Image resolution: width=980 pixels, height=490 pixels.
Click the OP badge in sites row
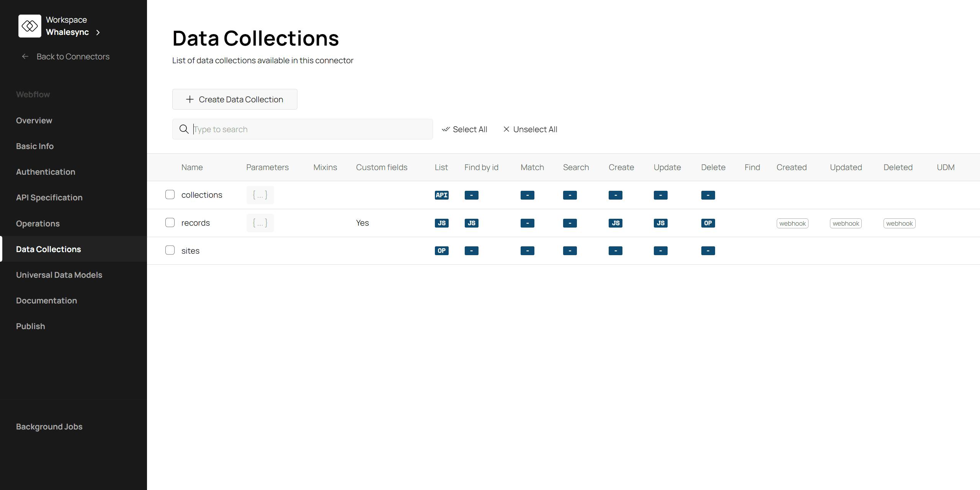click(x=441, y=251)
